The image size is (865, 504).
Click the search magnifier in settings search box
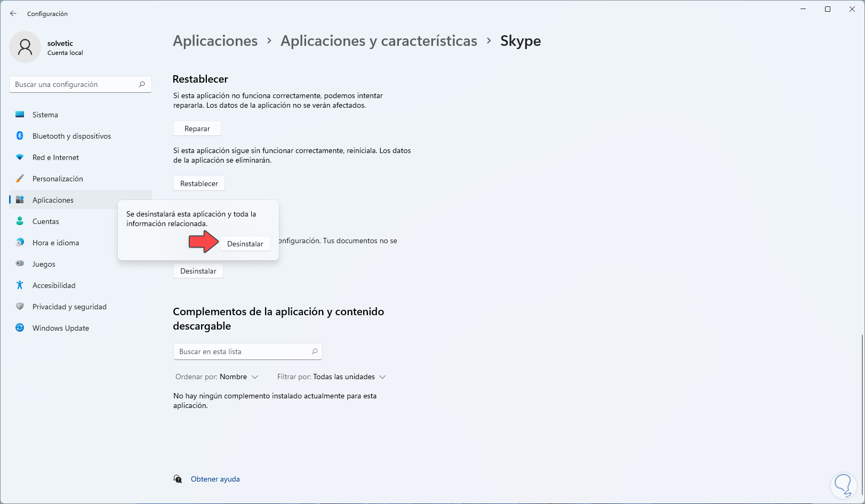point(142,84)
